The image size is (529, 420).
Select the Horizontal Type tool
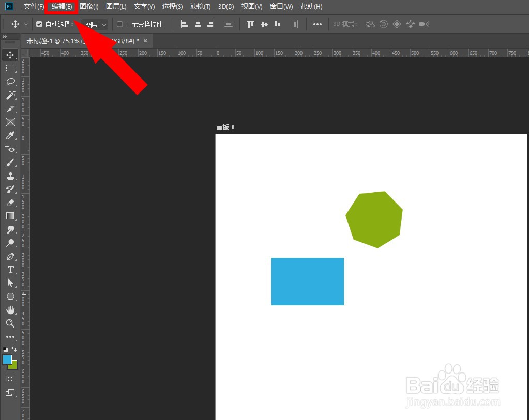point(10,270)
